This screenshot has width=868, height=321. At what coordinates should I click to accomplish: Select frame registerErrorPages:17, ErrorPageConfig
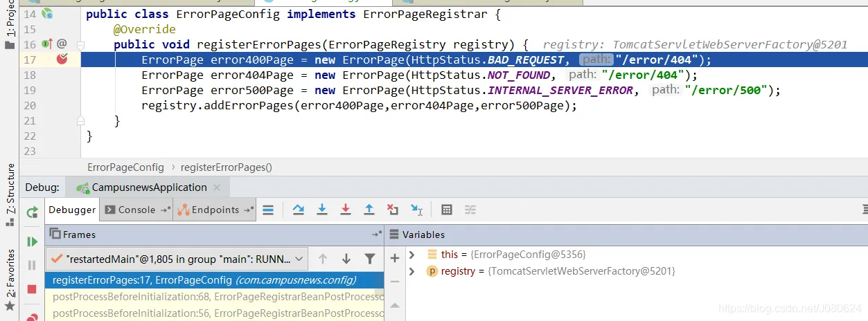coord(215,280)
